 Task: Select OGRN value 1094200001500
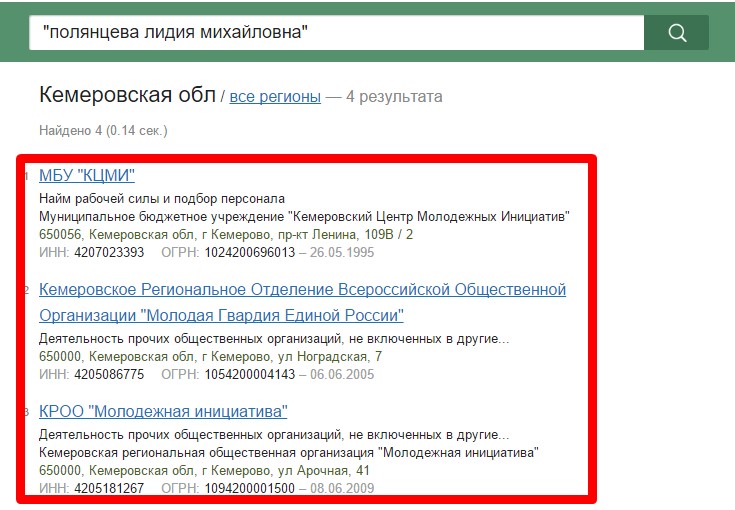coord(250,488)
